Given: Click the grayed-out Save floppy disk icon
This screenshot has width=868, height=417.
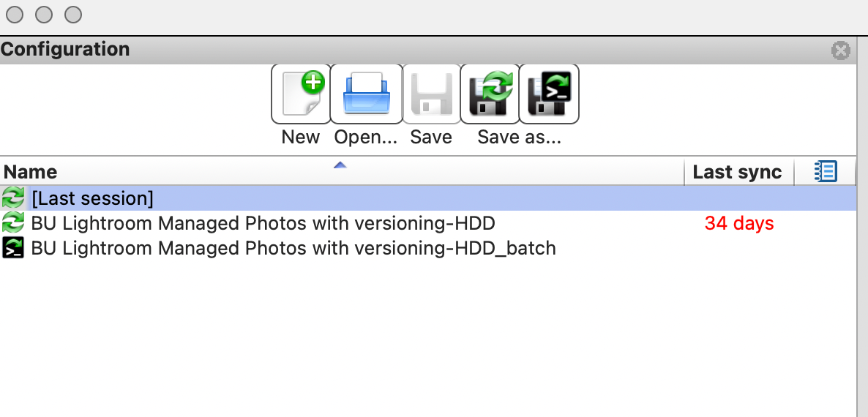Looking at the screenshot, I should (432, 94).
